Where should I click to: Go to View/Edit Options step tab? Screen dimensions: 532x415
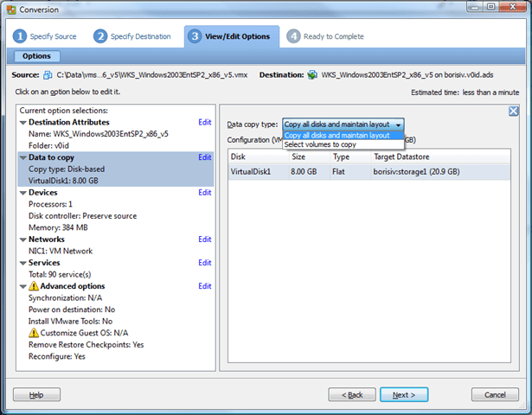tap(232, 37)
